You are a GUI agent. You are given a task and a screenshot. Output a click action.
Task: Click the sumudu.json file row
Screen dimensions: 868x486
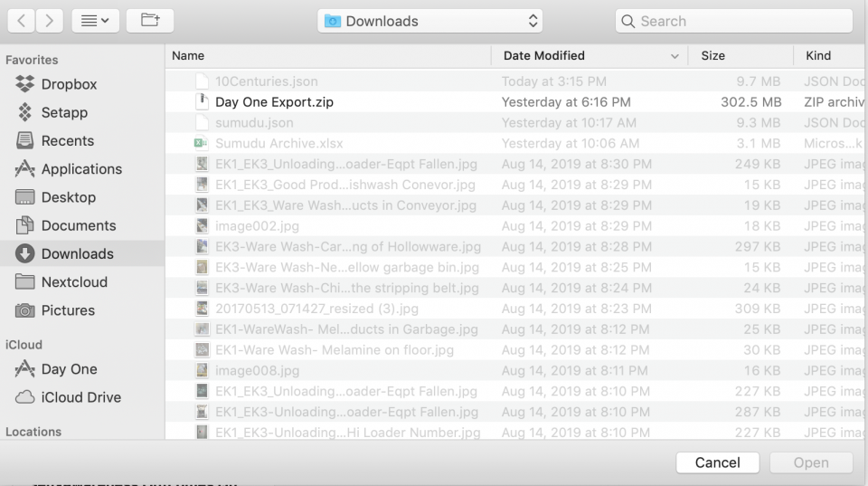515,122
